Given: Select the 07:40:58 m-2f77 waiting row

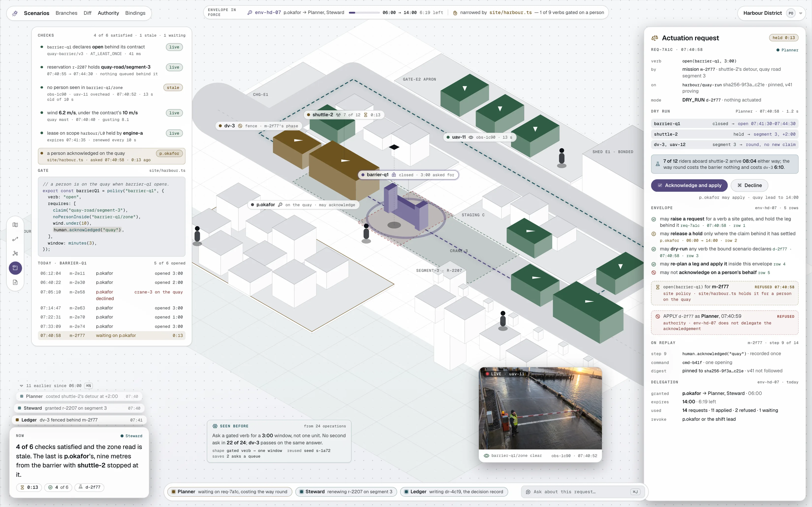Looking at the screenshot, I should coord(111,336).
